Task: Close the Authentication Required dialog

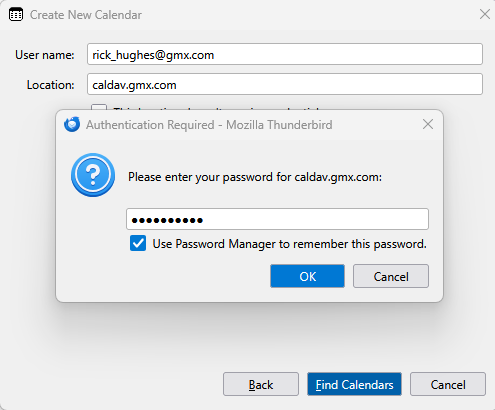Action: [x=428, y=124]
